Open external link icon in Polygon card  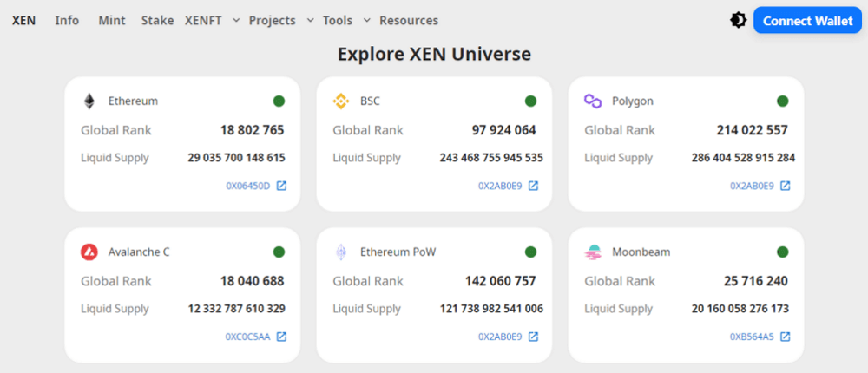[785, 186]
